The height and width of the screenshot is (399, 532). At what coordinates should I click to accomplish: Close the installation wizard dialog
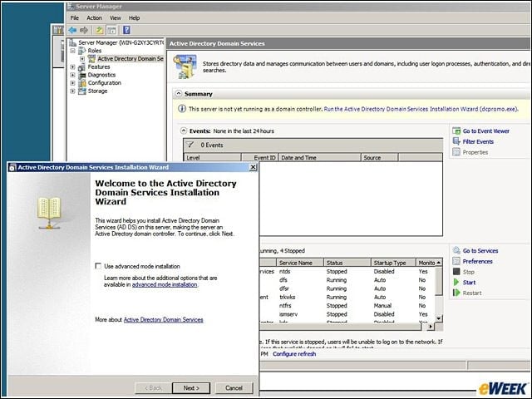[x=253, y=167]
